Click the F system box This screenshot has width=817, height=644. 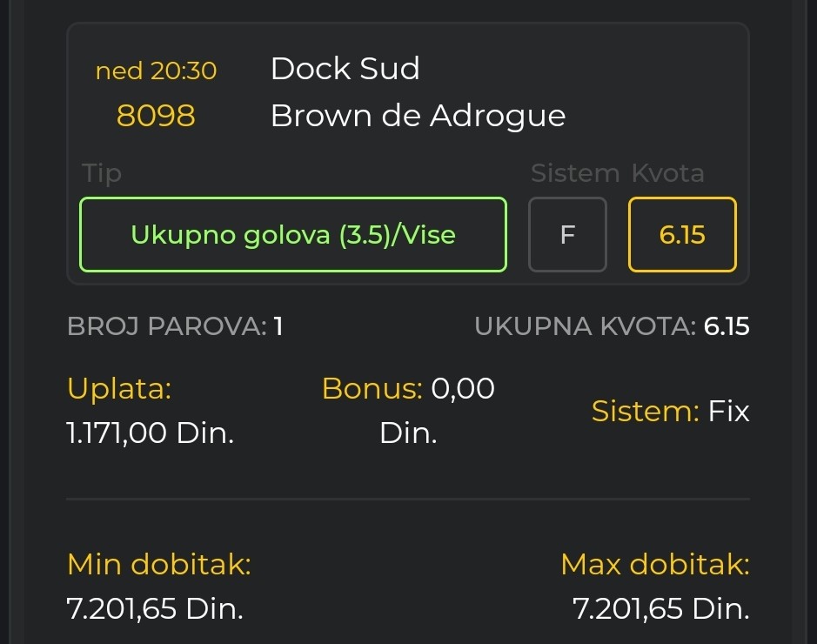click(x=567, y=234)
